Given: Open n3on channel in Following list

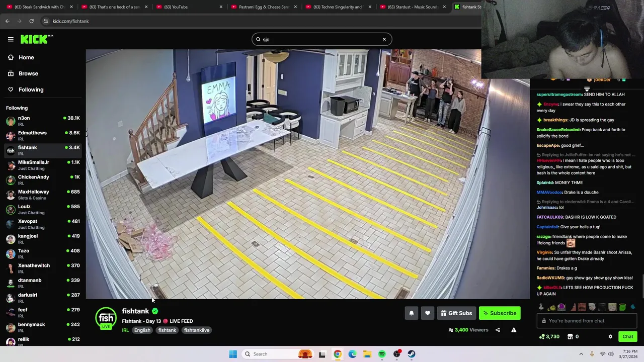Looking at the screenshot, I should (x=43, y=121).
